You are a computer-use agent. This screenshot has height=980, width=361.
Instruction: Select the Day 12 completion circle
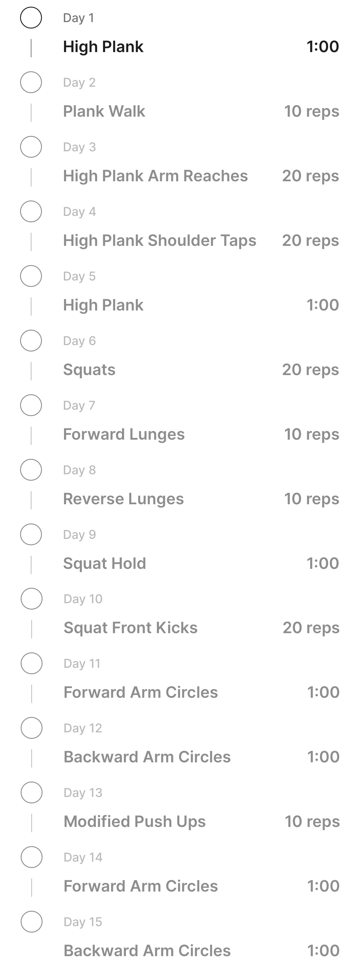31,728
